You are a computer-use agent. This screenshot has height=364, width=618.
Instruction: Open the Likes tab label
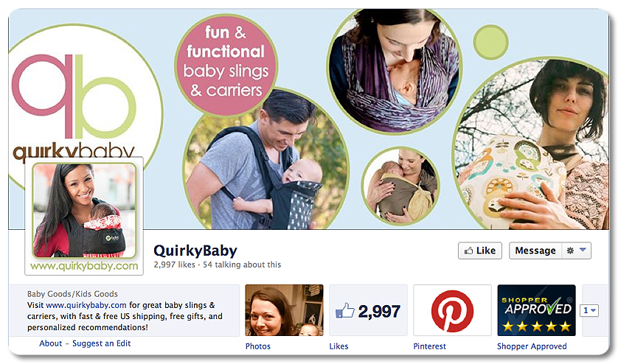tap(339, 346)
